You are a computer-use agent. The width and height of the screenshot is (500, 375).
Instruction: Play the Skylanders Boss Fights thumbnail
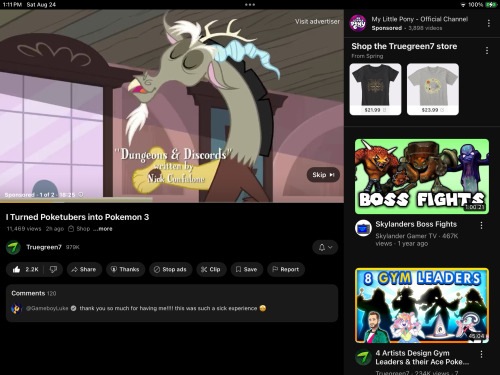point(422,176)
